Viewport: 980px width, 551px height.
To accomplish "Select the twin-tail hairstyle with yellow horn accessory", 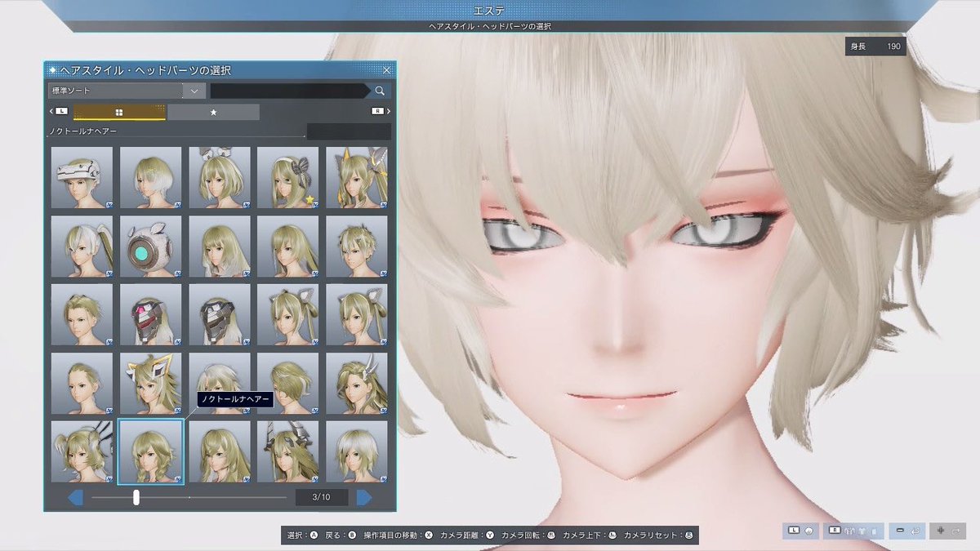I will 357,177.
